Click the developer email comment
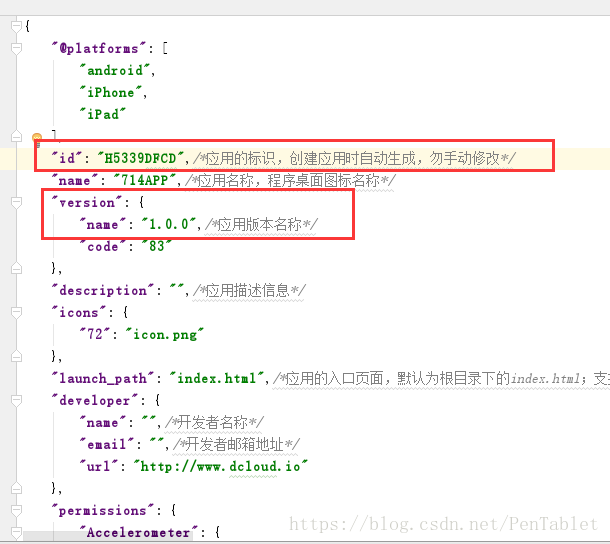Screen dimensions: 610x544 click(236, 444)
